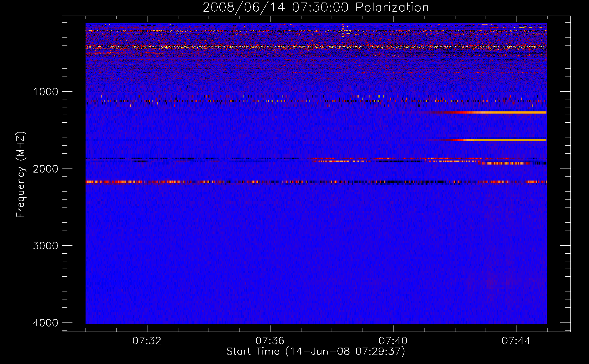Click the 2000 frequency tick label
Screen dimensions: 589x364
click(46, 169)
